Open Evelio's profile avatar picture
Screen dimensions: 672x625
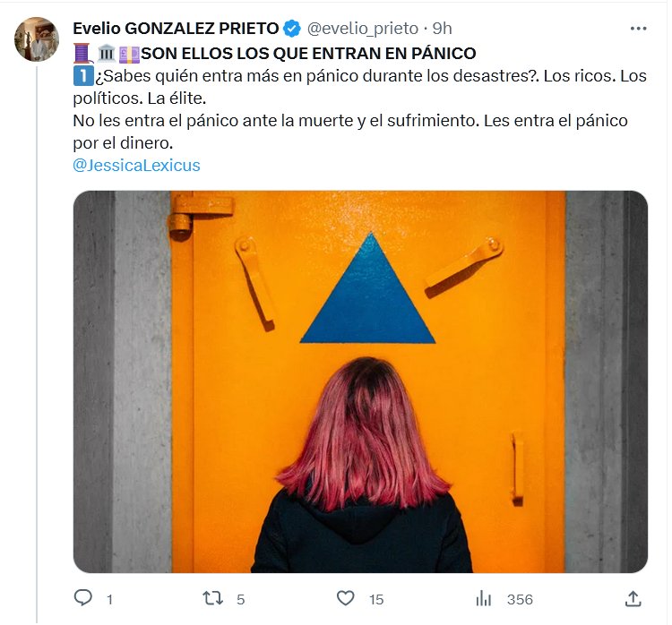(x=37, y=39)
